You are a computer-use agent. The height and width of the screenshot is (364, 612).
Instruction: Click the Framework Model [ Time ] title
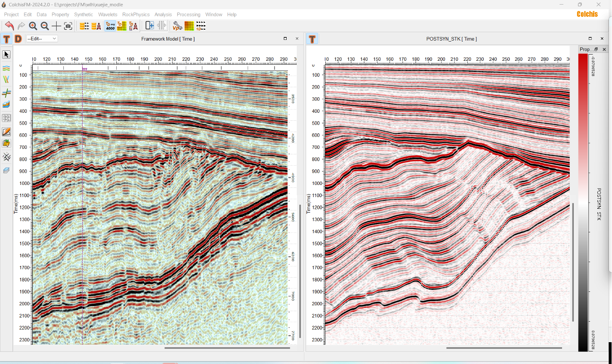168,39
